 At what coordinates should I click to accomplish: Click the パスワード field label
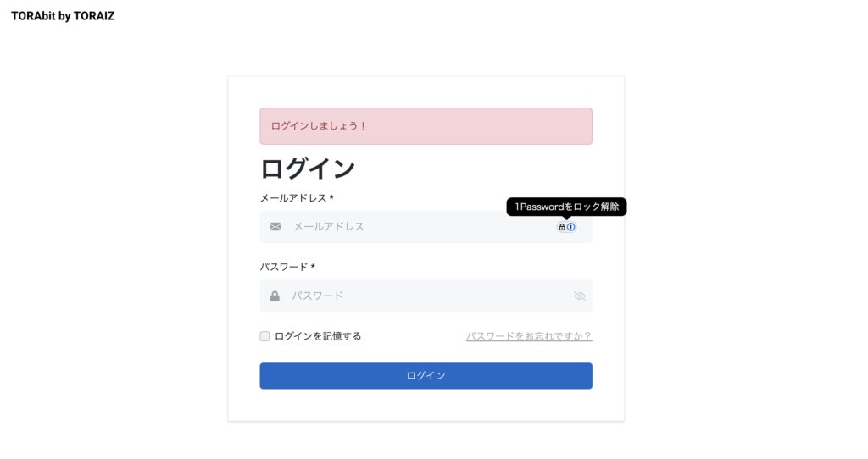coord(283,267)
